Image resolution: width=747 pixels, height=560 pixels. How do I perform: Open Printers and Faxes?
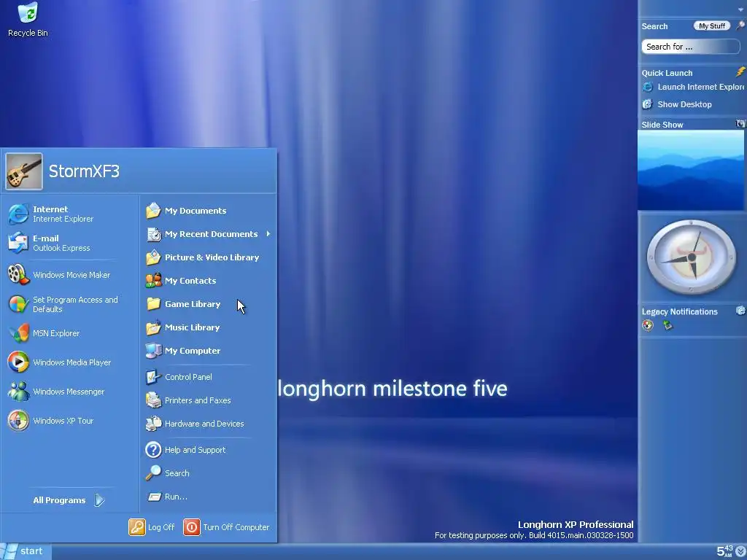(x=189, y=400)
